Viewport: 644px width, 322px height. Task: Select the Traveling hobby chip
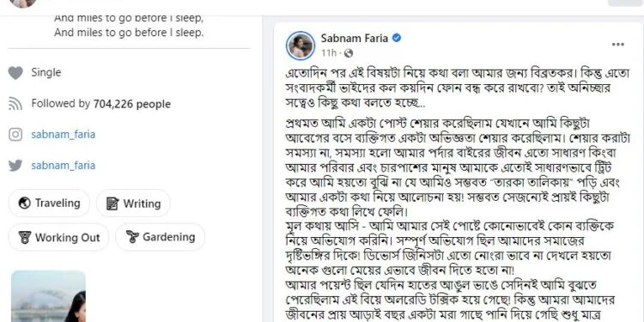click(x=49, y=204)
